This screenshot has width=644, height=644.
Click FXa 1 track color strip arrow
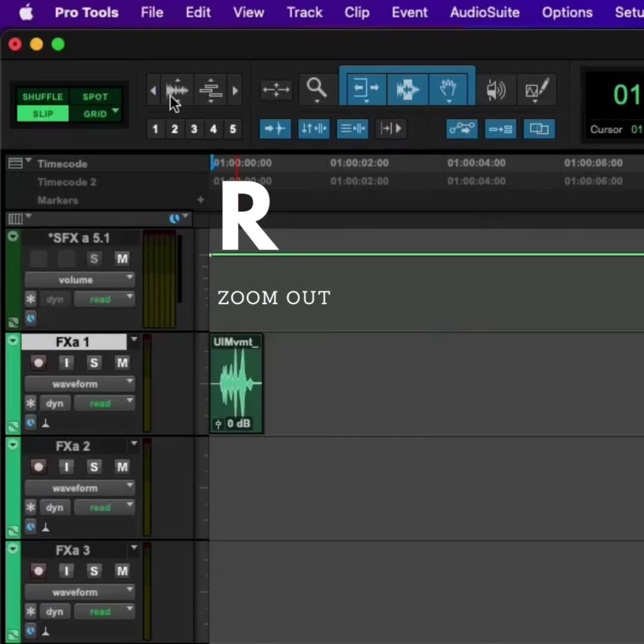(x=13, y=340)
